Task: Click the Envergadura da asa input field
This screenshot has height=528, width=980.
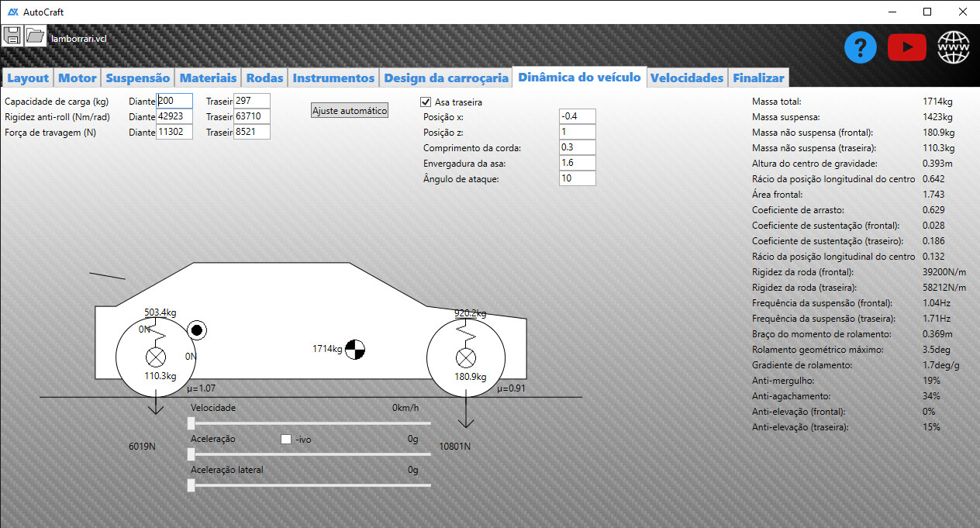Action: 577,163
